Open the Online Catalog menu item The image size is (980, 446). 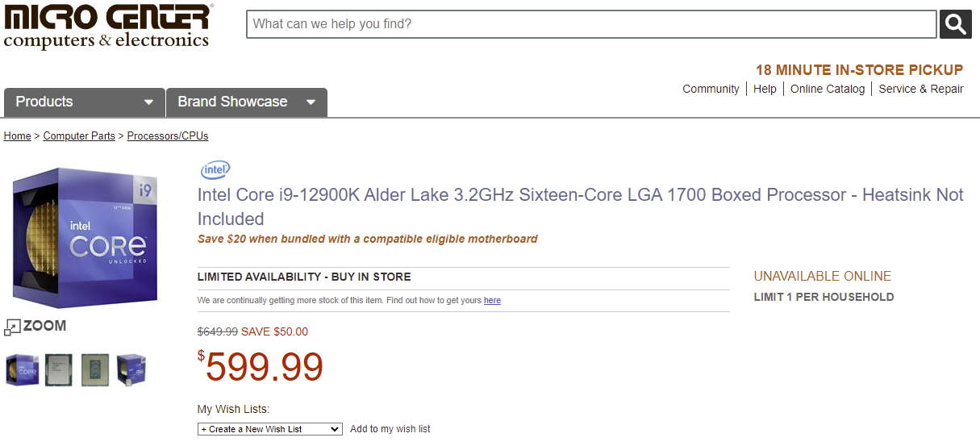(x=827, y=89)
